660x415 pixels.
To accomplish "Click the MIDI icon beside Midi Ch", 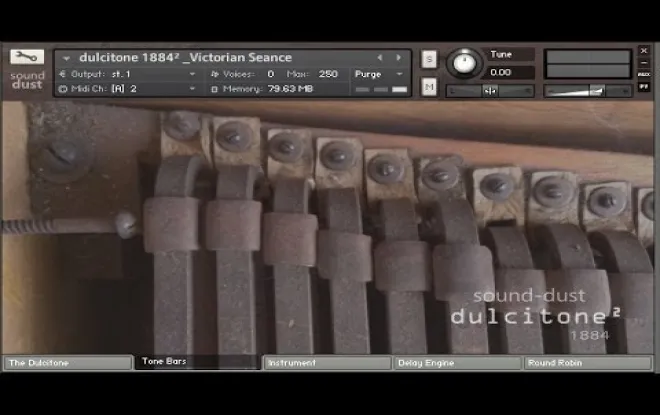I will point(63,89).
